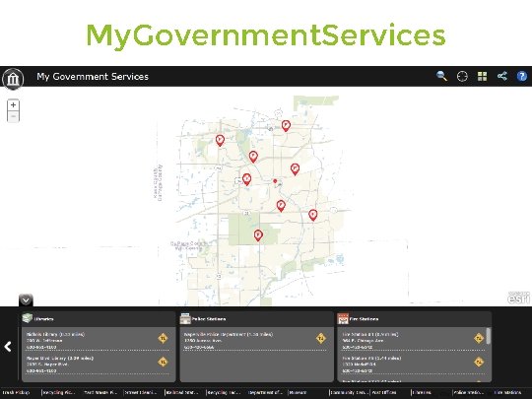Activate the locate-me crosshair icon
The width and height of the screenshot is (532, 399).
(x=462, y=76)
